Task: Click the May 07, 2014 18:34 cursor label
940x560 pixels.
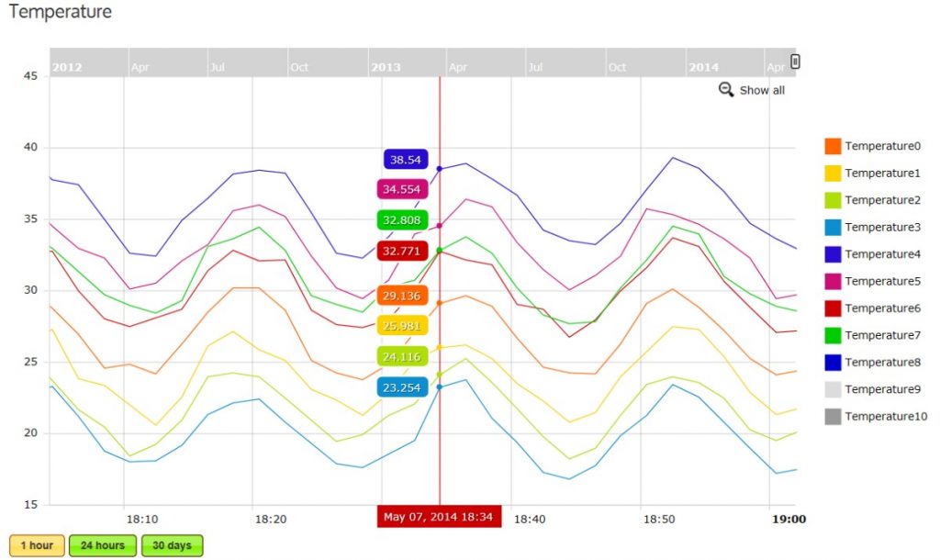Action: (x=439, y=517)
